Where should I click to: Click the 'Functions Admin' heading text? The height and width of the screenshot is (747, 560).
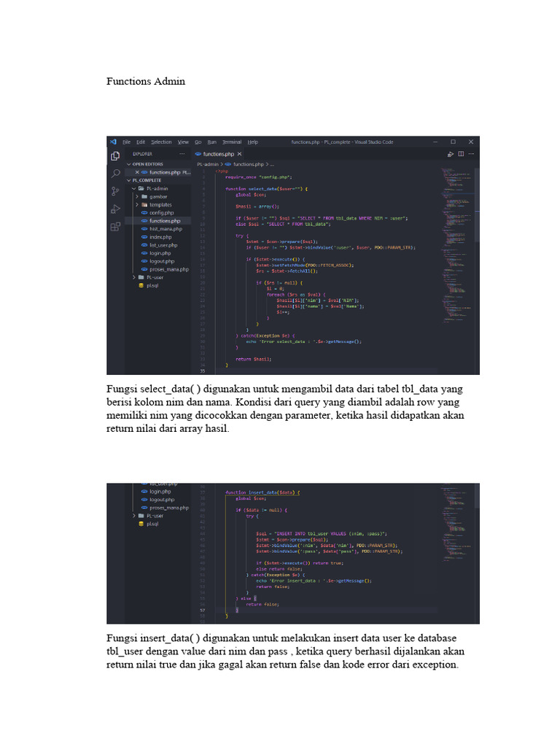[x=146, y=81]
